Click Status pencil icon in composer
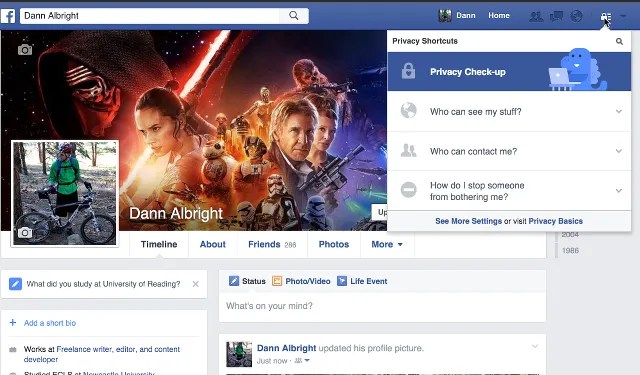Screen dimensions: 640x375 (234, 281)
